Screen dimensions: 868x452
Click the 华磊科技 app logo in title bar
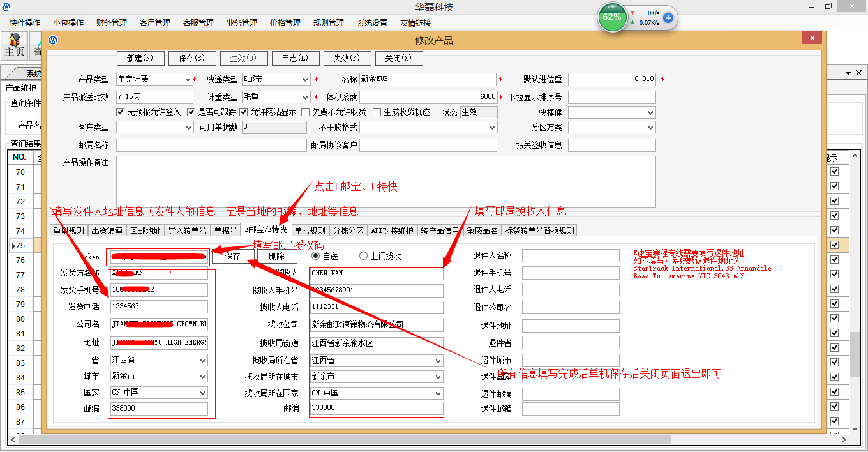click(6, 6)
